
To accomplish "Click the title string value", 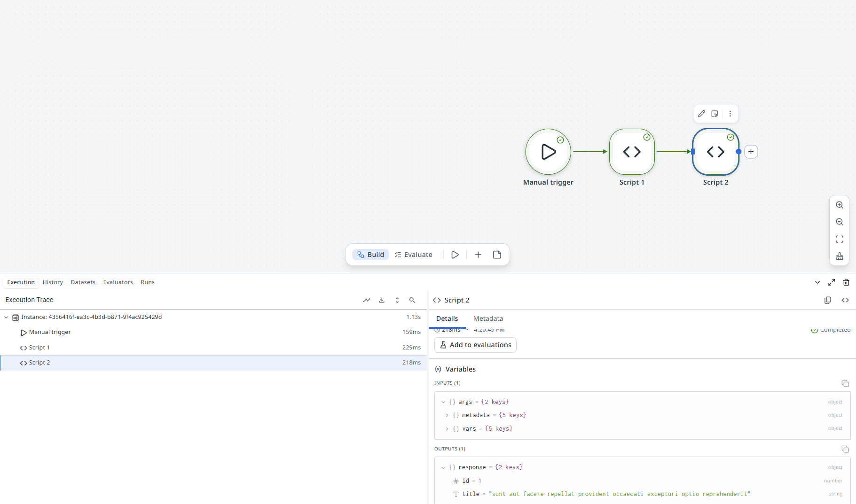I will click(x=620, y=494).
